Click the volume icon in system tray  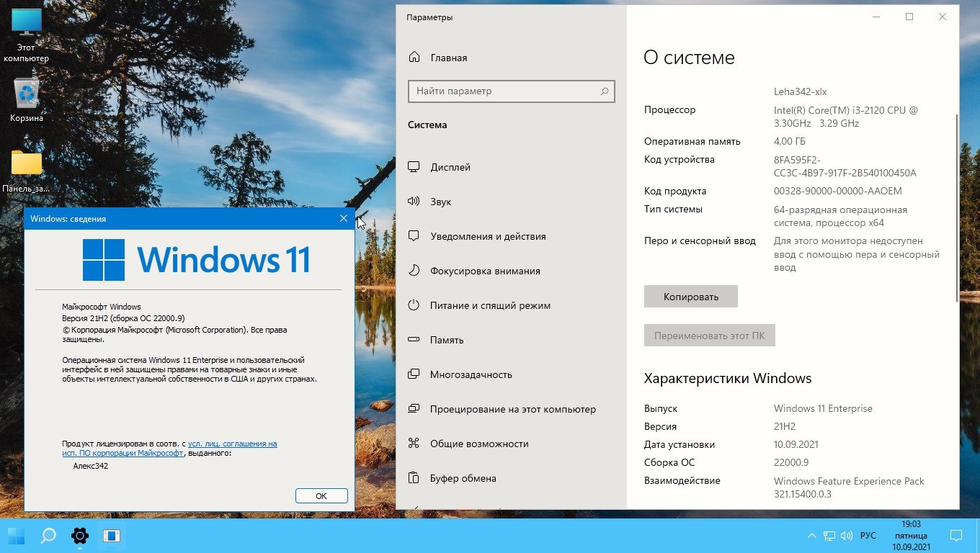pos(847,536)
